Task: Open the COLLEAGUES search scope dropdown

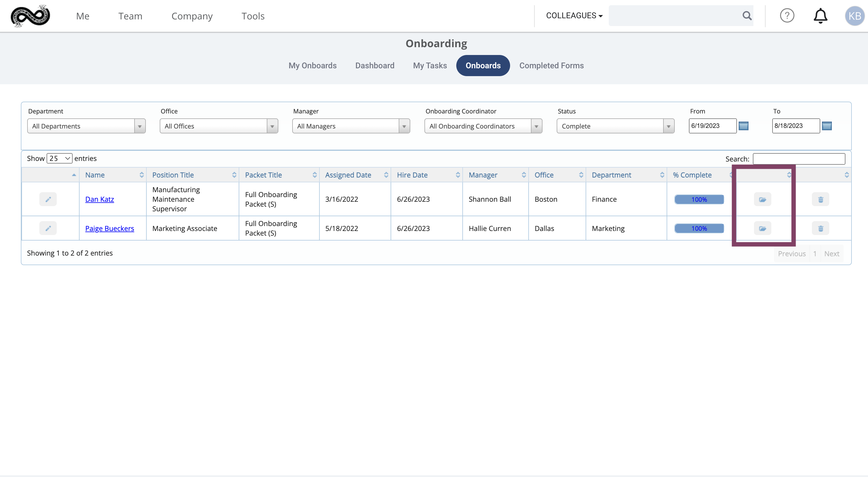Action: click(574, 16)
